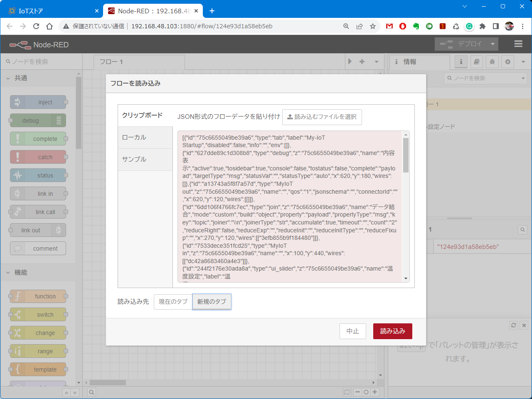Reset workspace zoom with circle icon
This screenshot has height=399, width=532.
(366, 392)
